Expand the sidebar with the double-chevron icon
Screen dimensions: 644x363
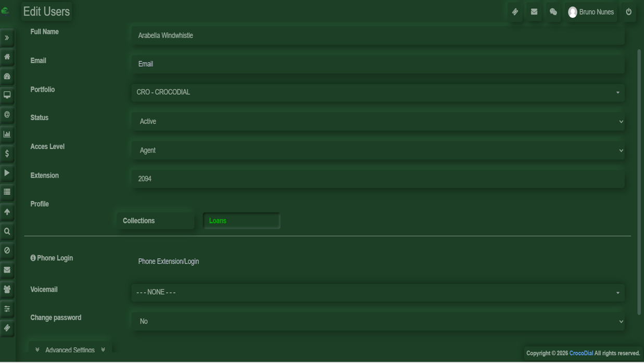pyautogui.click(x=7, y=38)
